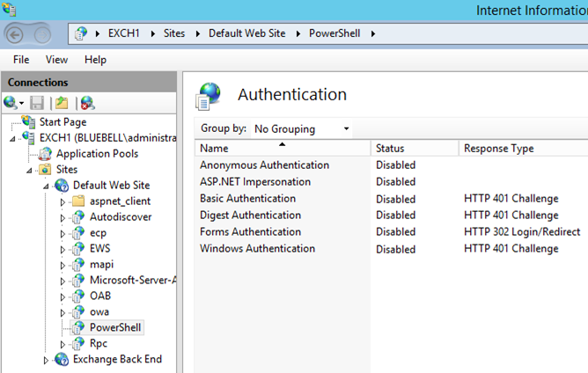The image size is (588, 373).
Task: Click the ecp application icon
Action: [78, 233]
